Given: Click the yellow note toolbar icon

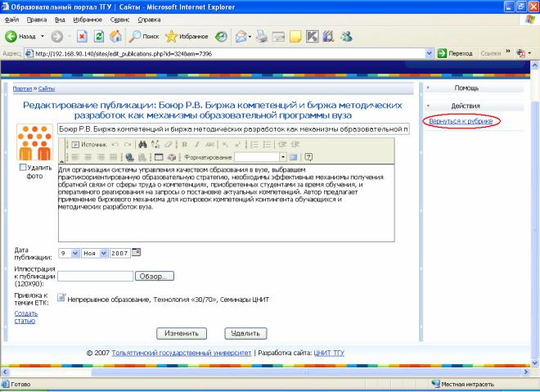Looking at the screenshot, I should coord(295,37).
